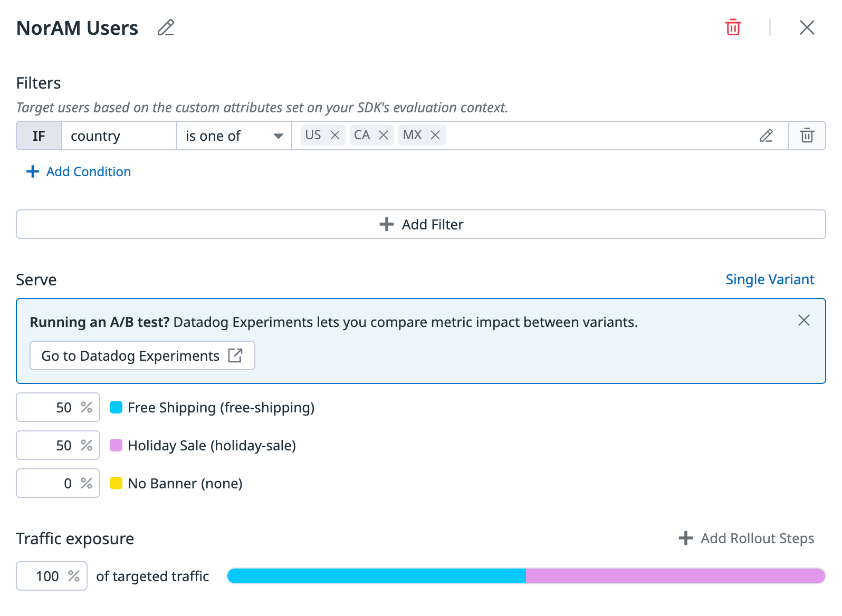Delete the NorAM Users rule with red trash icon

pos(733,27)
